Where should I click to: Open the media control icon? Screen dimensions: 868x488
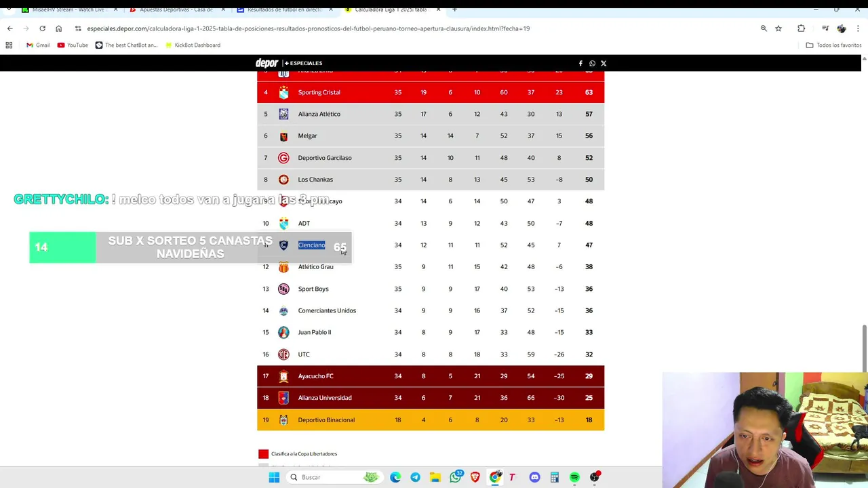coord(825,28)
